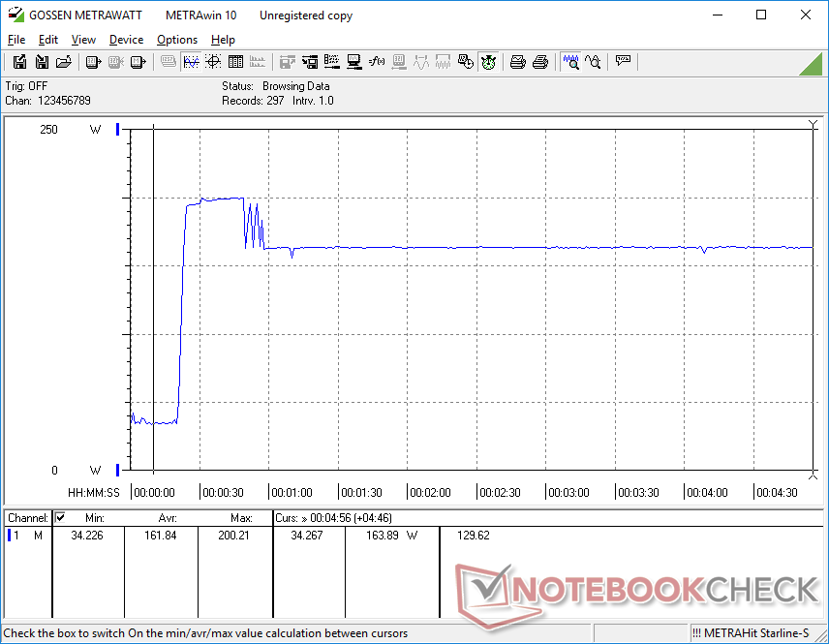This screenshot has height=644, width=829.
Task: Open the File menu
Action: [16, 40]
